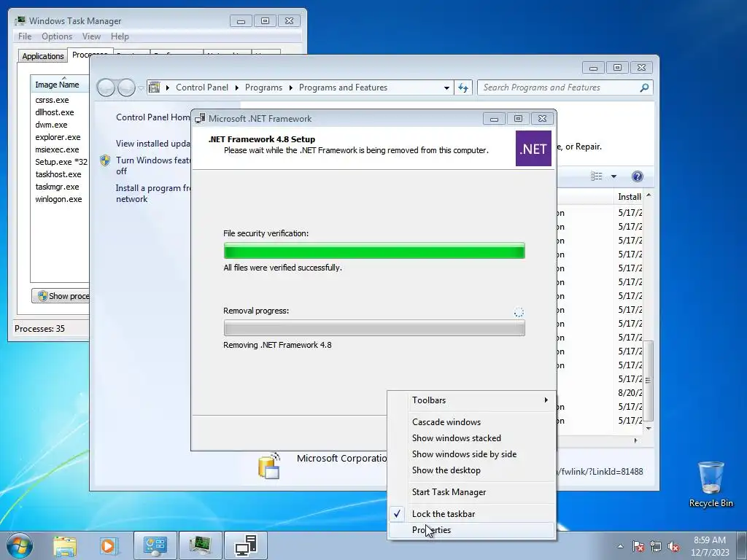Expand the arrow after Control Panel breadcrumb
747x560 pixels.
[x=237, y=87]
